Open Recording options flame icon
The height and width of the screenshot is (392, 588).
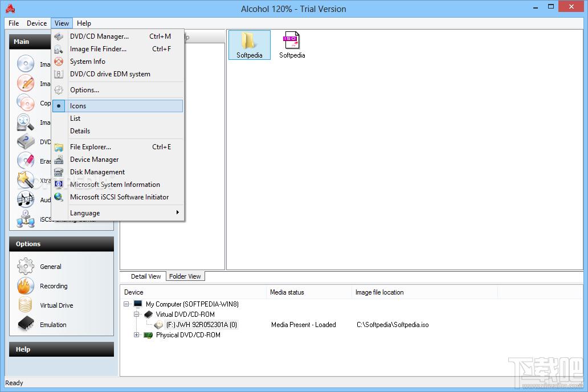26,286
